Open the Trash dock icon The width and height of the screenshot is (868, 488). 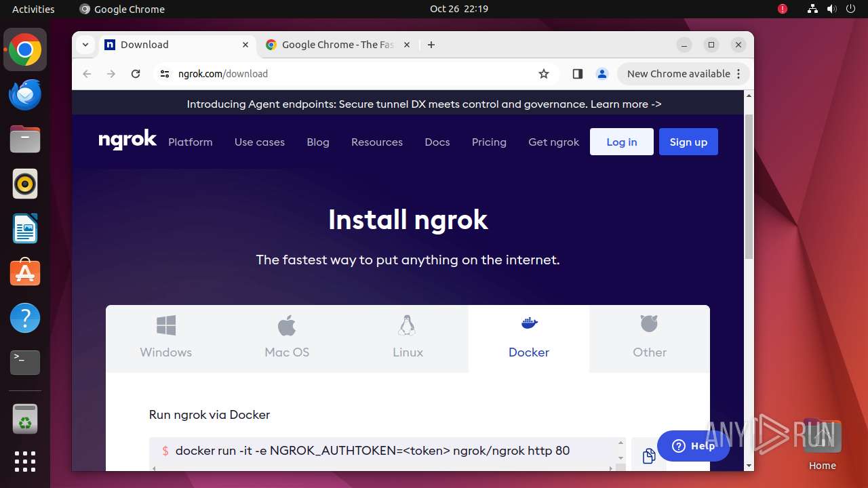[25, 419]
